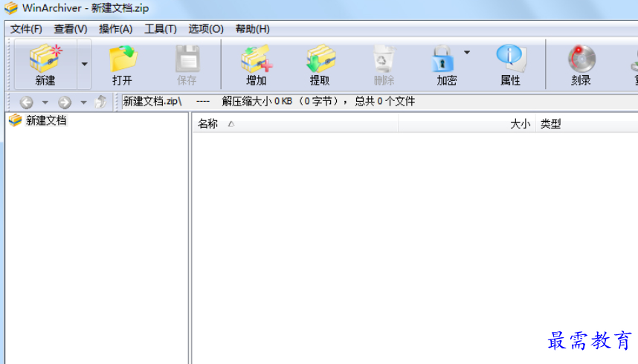The height and width of the screenshot is (364, 638).
Task: Select the 新建文档 tree node
Action: coord(46,120)
